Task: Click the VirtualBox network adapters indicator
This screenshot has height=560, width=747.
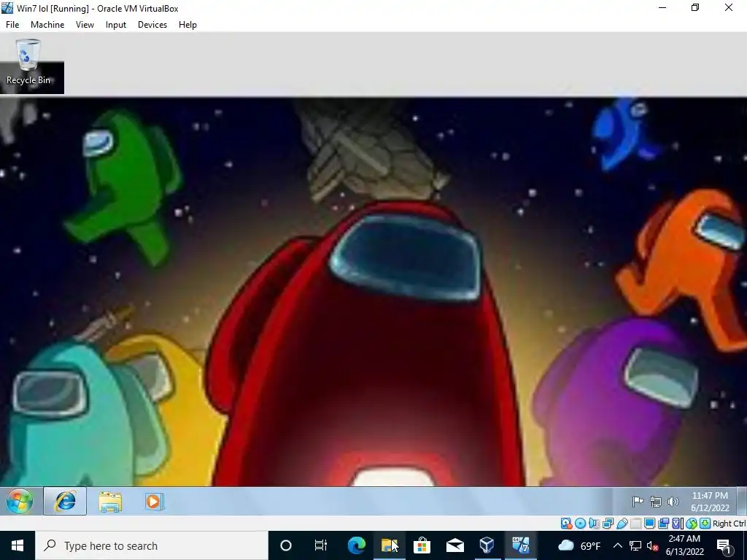Action: click(608, 524)
